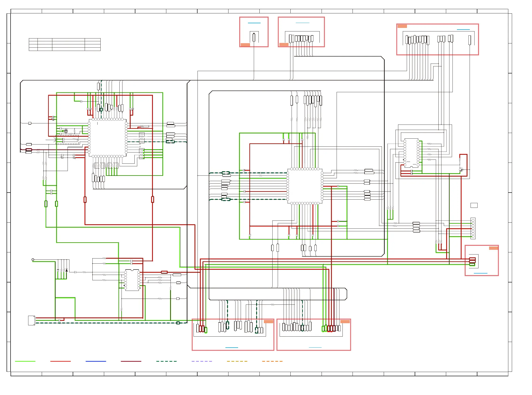
Task: Select the 8-pin IC in the lower-left circuit
Action: click(132, 280)
